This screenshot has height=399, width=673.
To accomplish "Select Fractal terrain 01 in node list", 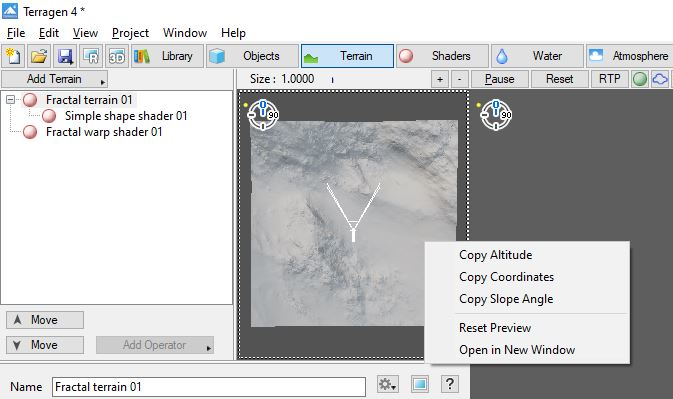I will coord(89,100).
